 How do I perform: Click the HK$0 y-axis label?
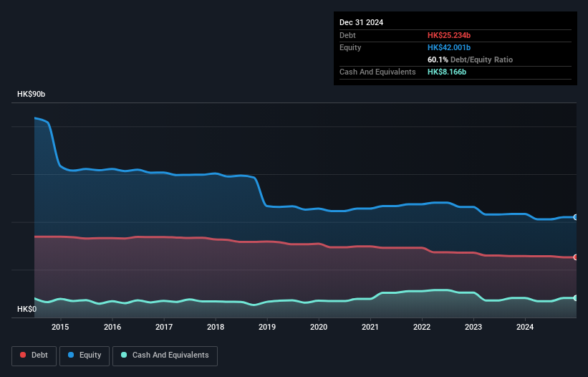coord(27,309)
